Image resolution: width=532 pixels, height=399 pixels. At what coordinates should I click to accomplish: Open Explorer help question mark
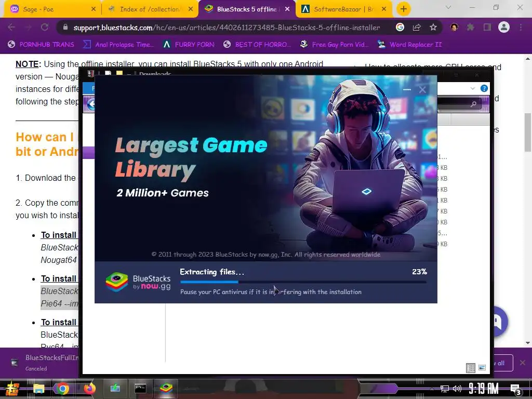click(x=484, y=88)
